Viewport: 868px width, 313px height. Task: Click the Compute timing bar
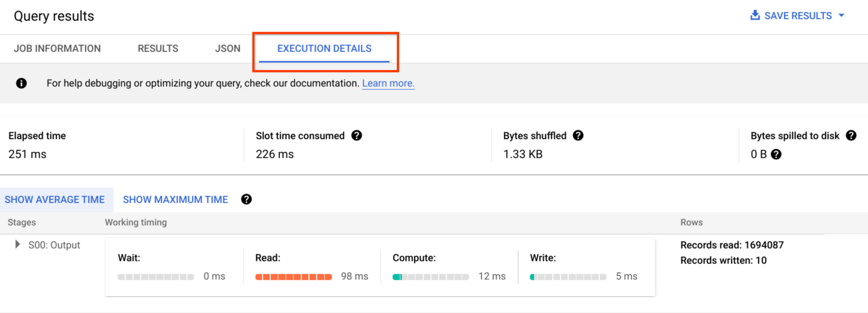pyautogui.click(x=431, y=277)
